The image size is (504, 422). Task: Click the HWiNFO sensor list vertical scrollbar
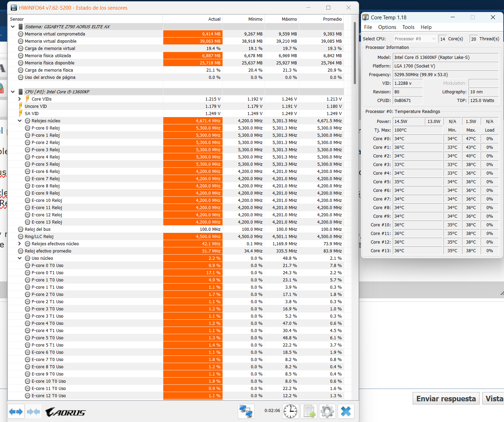(x=355, y=53)
